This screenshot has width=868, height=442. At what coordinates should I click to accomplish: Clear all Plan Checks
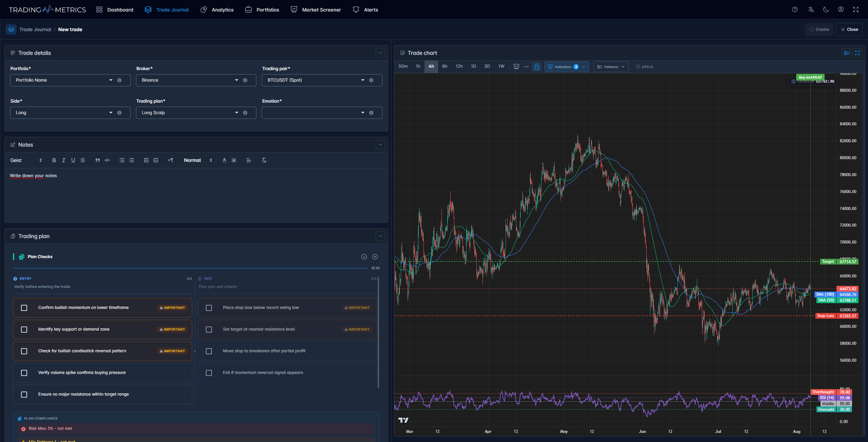tap(375, 257)
